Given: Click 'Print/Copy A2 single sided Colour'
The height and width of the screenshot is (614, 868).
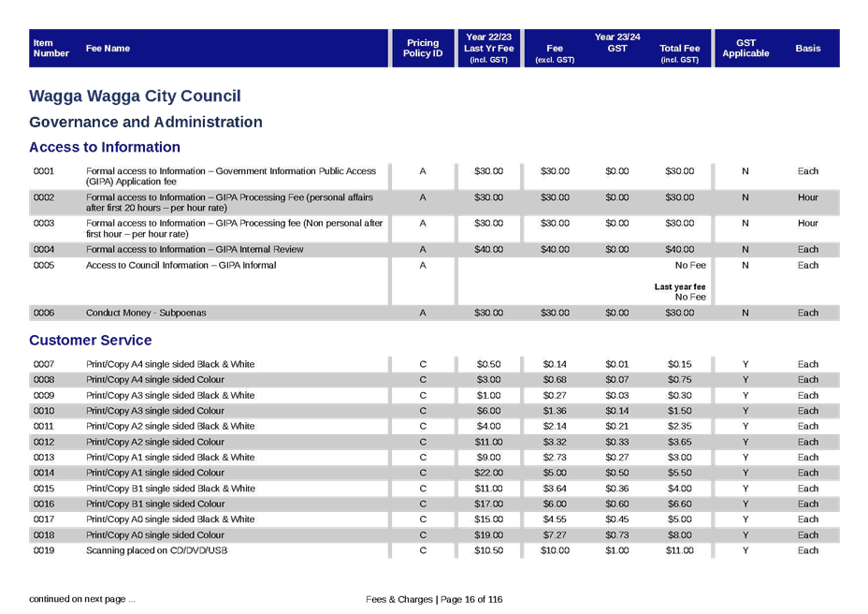Looking at the screenshot, I should (x=155, y=442).
